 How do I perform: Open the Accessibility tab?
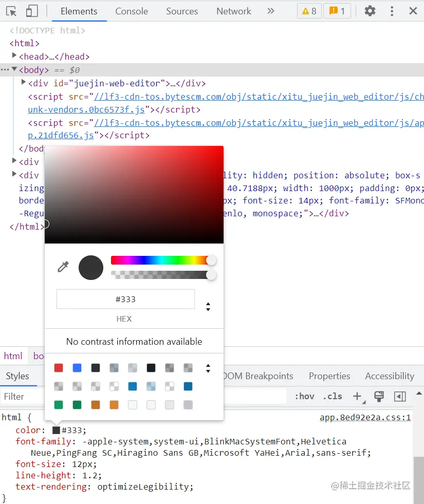tap(390, 376)
